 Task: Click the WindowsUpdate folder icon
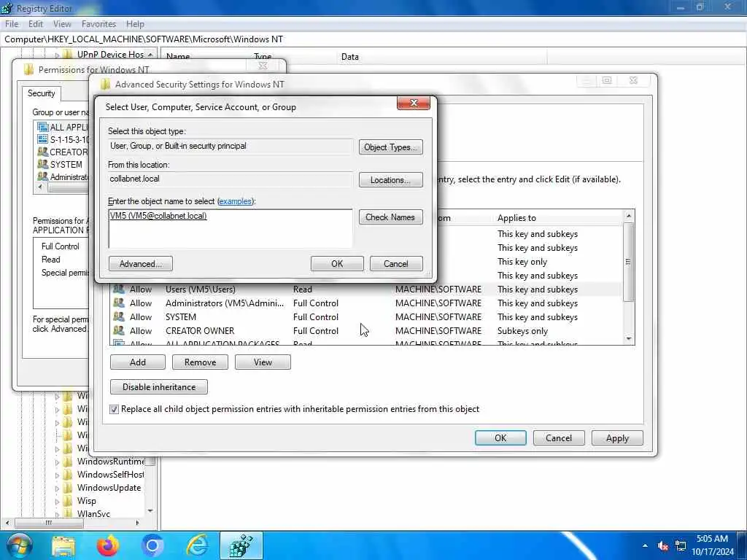tap(68, 488)
